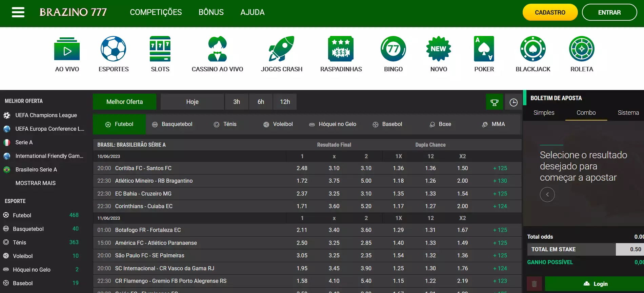644x293 pixels.
Task: Click the CADASTRO button
Action: (550, 13)
